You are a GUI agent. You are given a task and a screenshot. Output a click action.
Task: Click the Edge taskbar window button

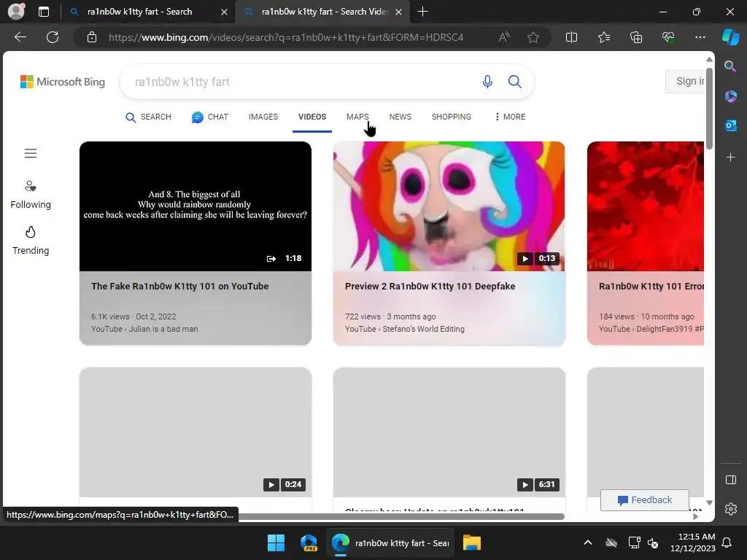coord(391,542)
